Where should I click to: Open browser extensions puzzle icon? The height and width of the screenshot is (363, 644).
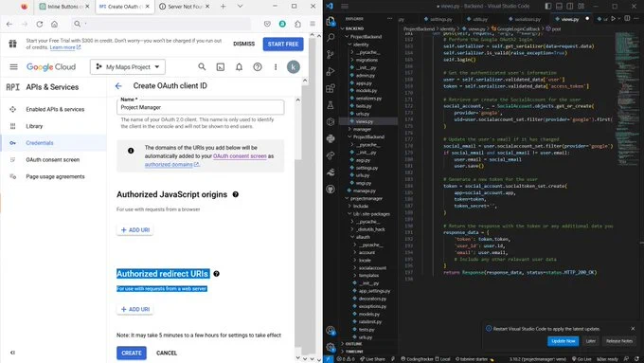point(297,24)
